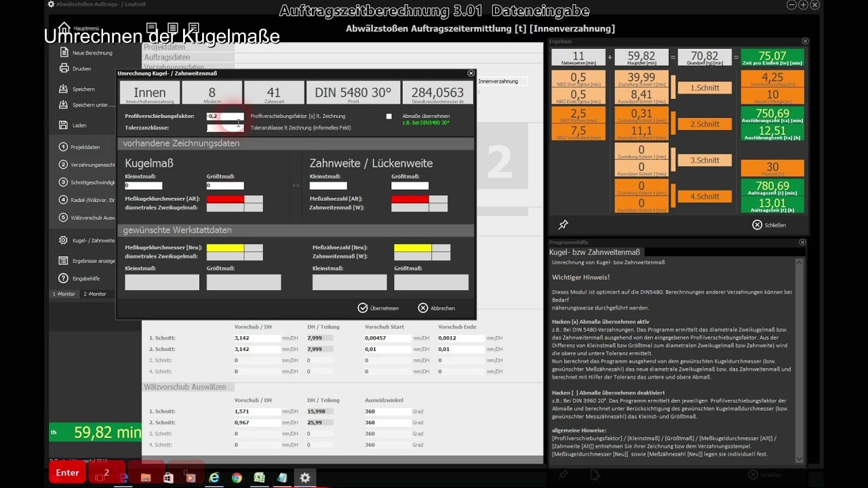The width and height of the screenshot is (868, 488).
Task: Click the gear application icon in taskbar
Action: click(x=305, y=478)
